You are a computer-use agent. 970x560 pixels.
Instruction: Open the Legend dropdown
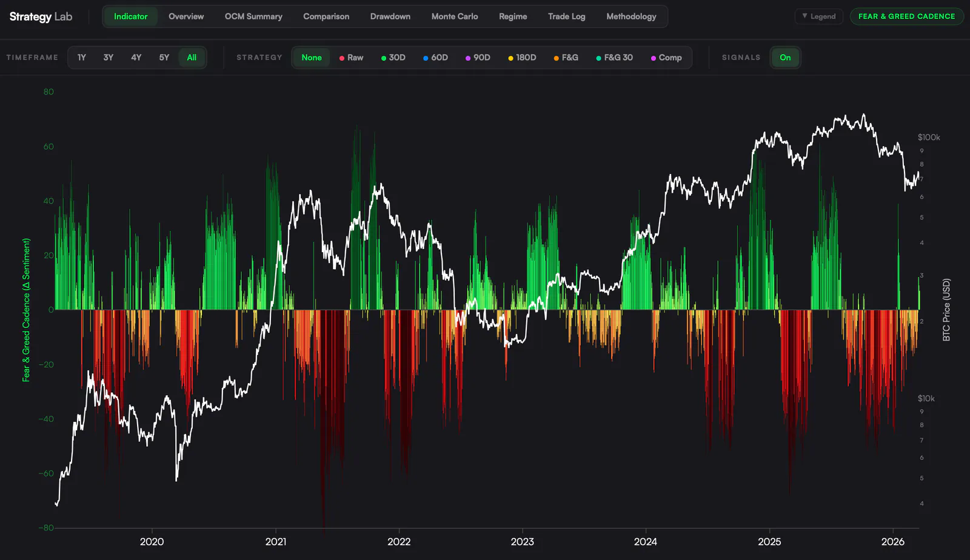pyautogui.click(x=818, y=16)
